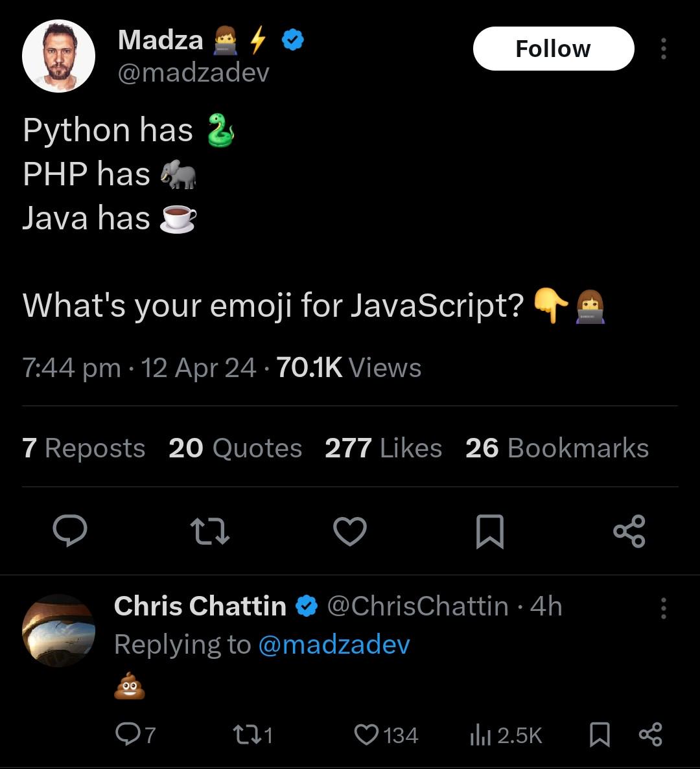The height and width of the screenshot is (769, 700).
Task: Open Madza's profile picture
Action: (x=59, y=56)
